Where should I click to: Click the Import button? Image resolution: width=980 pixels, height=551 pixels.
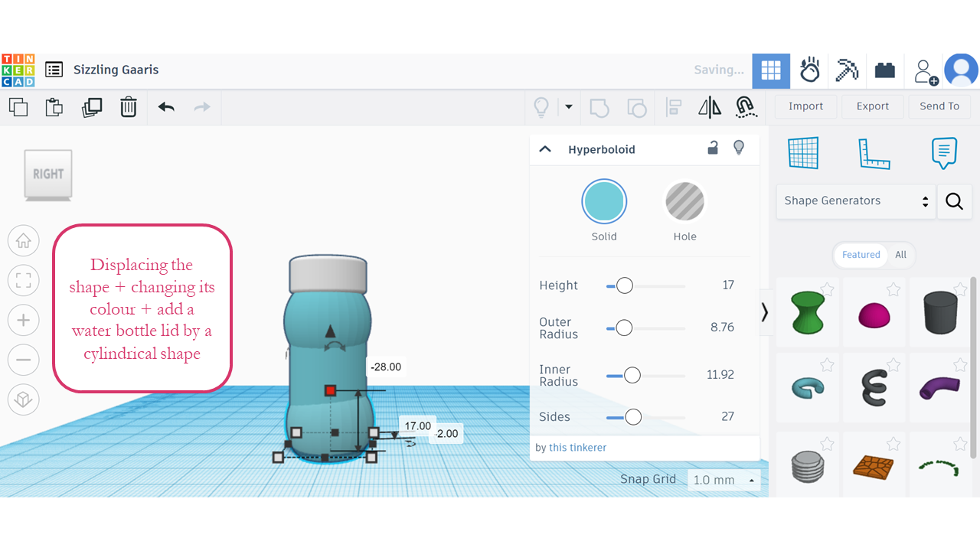[805, 106]
